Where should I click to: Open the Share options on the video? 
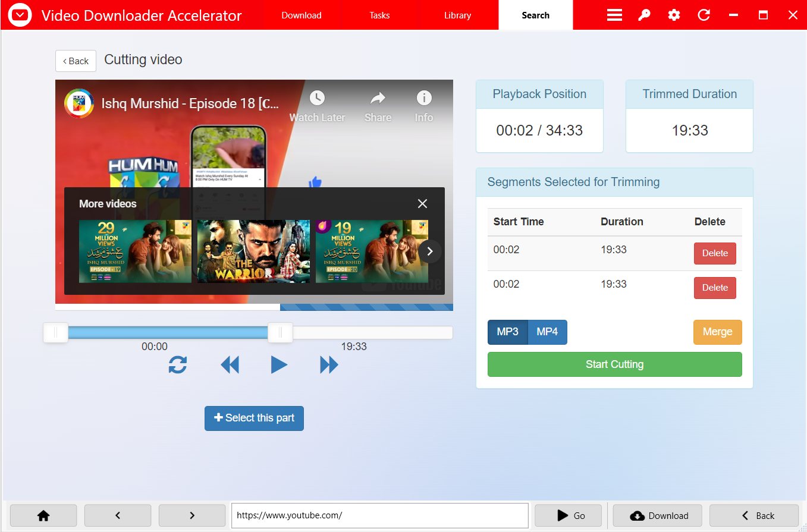pos(378,104)
